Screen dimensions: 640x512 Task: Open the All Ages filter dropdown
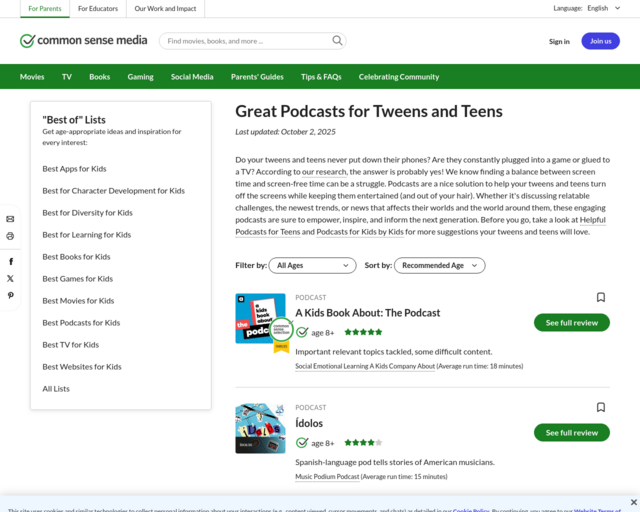click(312, 265)
